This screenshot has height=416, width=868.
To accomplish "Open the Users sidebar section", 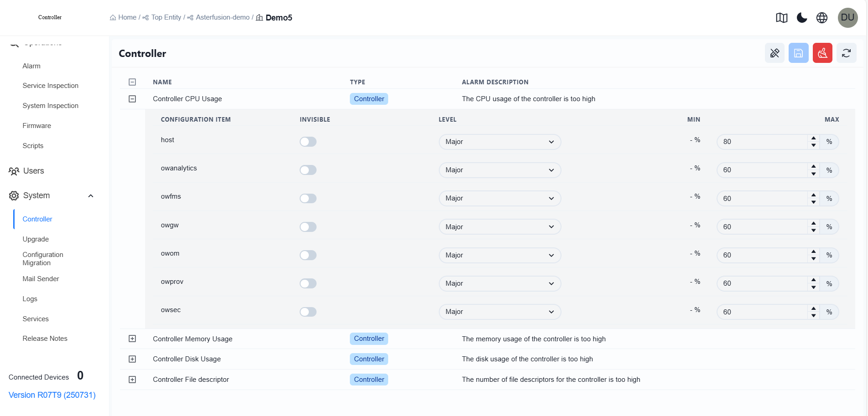I will click(34, 171).
